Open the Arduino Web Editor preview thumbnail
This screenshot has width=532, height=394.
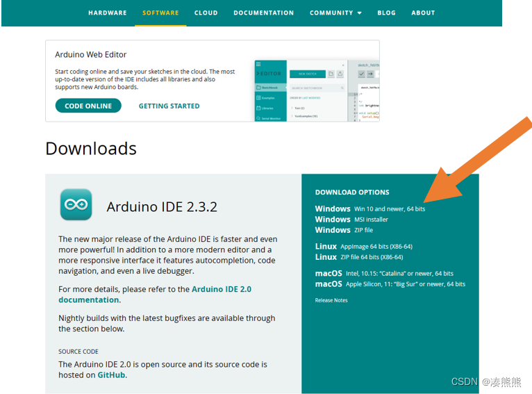(317, 91)
